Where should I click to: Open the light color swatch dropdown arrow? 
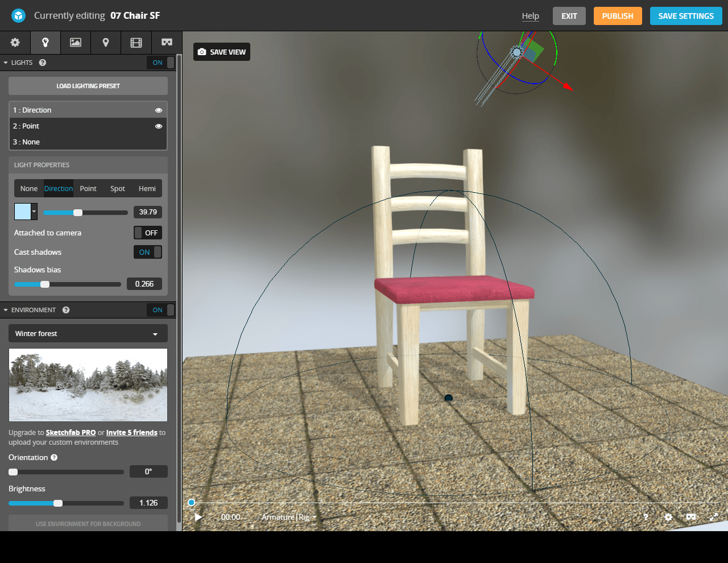point(34,212)
